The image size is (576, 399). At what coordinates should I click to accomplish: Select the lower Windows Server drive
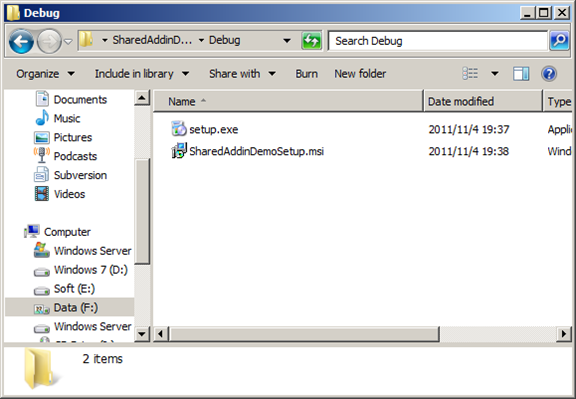[x=83, y=326]
